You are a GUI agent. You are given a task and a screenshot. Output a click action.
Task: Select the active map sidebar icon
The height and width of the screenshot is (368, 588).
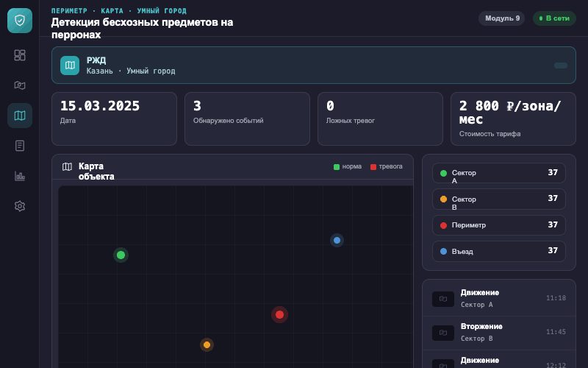point(20,116)
